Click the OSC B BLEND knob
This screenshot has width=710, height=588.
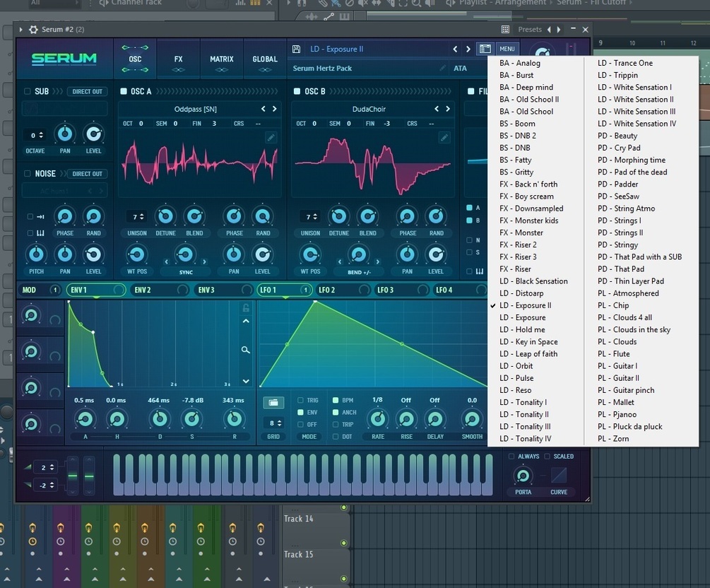(x=367, y=216)
